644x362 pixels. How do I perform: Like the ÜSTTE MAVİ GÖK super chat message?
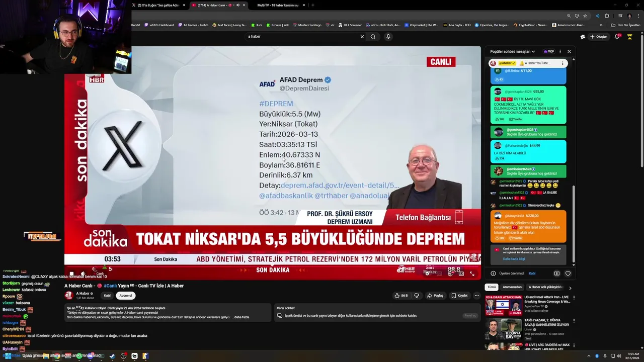pos(500,119)
